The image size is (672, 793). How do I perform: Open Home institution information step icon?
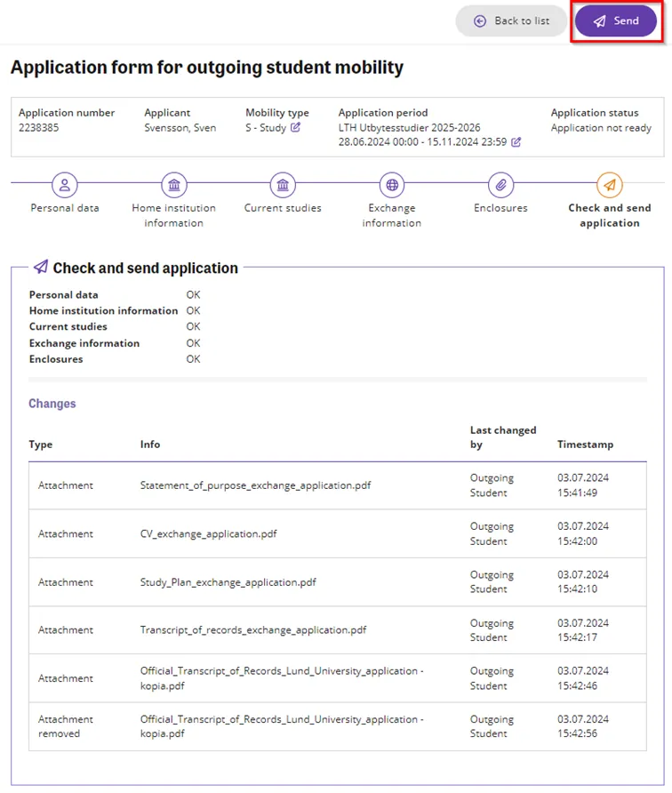coord(173,185)
